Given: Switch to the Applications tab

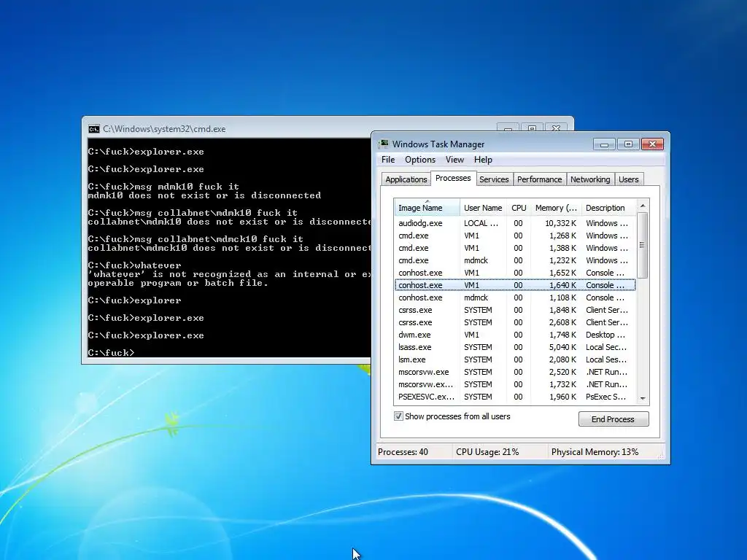Looking at the screenshot, I should coord(406,179).
